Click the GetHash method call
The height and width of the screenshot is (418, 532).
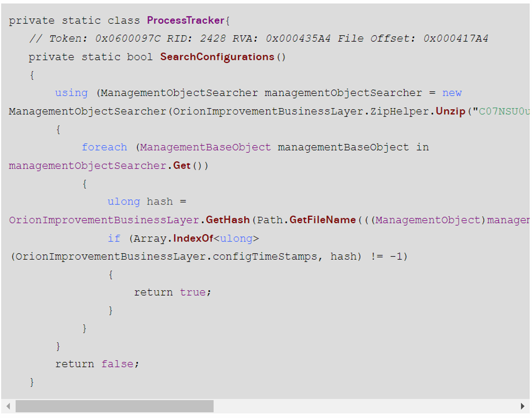coord(228,220)
